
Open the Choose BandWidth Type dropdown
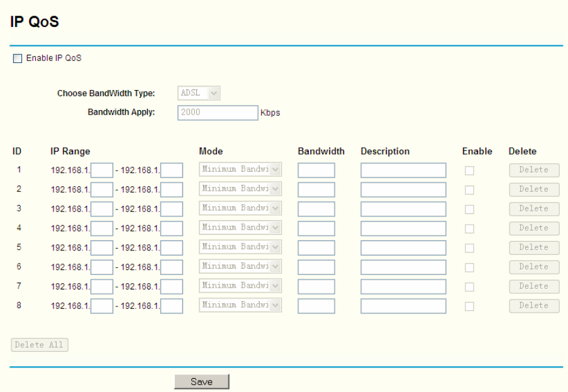(x=199, y=93)
